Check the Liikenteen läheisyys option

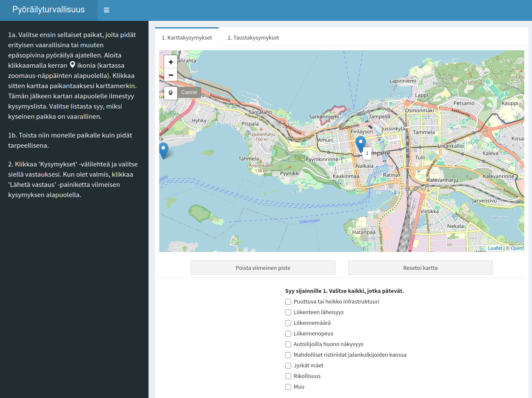coord(288,312)
